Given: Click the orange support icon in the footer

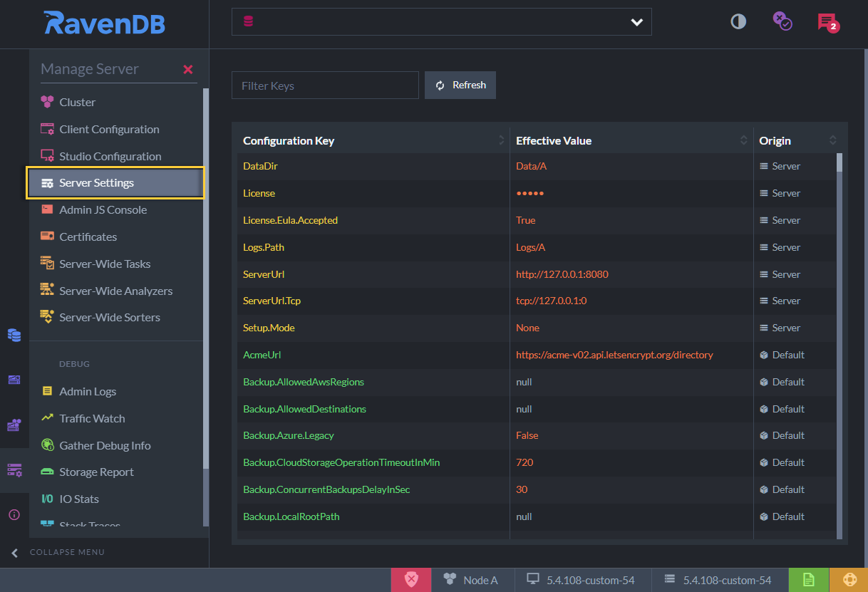Looking at the screenshot, I should [x=849, y=580].
